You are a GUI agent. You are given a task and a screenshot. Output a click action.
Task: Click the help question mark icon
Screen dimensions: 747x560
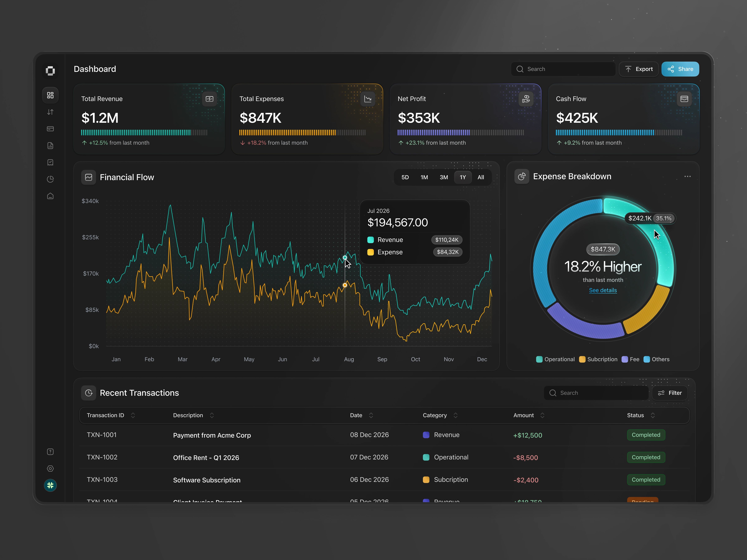tap(50, 452)
